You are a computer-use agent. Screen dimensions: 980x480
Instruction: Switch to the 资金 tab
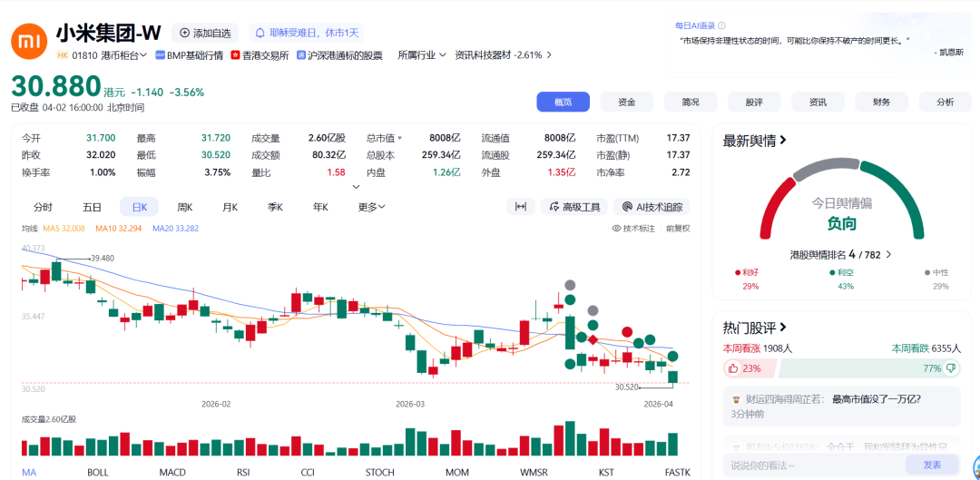626,102
